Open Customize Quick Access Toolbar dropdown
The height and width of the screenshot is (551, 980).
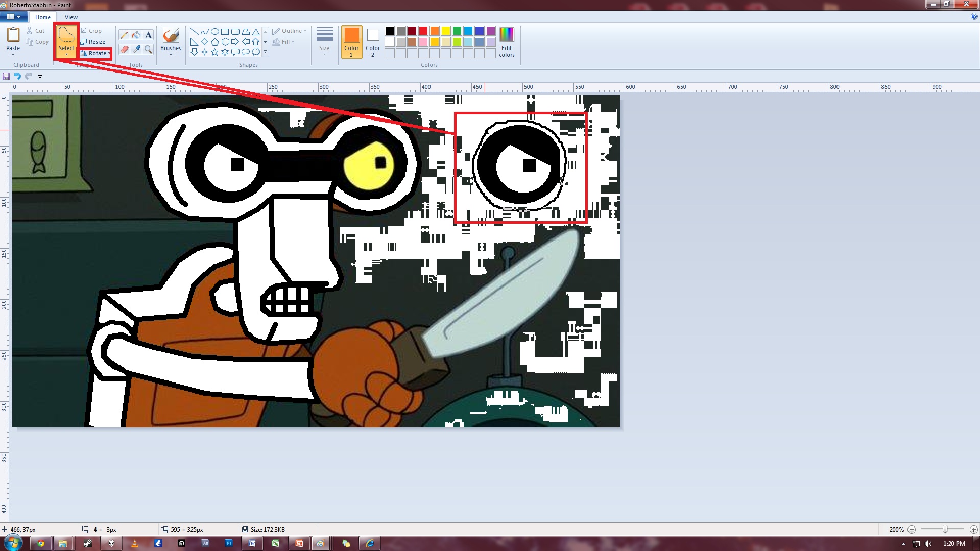click(x=40, y=77)
